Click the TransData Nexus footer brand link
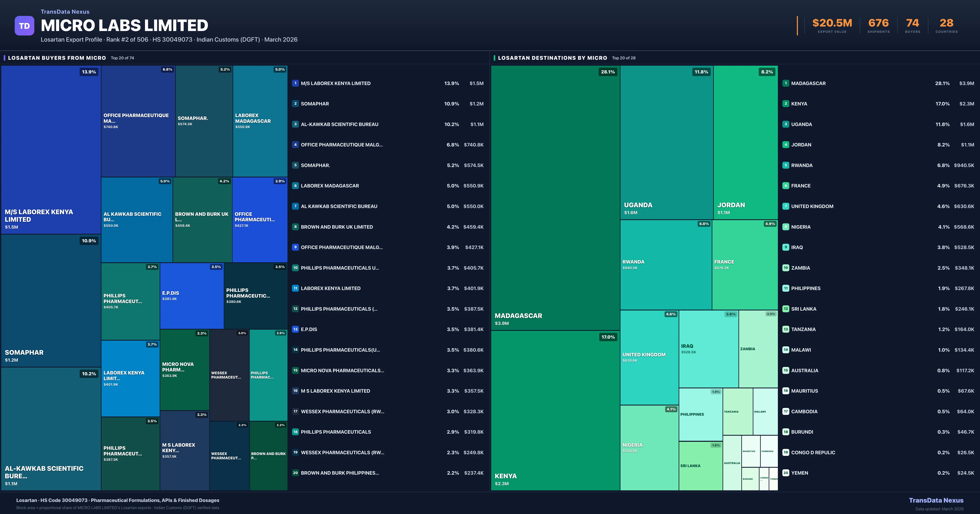Screen dimensions: 980x514 tap(936, 500)
